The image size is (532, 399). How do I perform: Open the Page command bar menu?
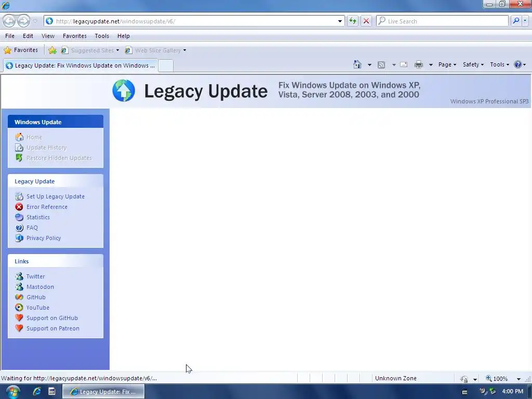pyautogui.click(x=447, y=64)
